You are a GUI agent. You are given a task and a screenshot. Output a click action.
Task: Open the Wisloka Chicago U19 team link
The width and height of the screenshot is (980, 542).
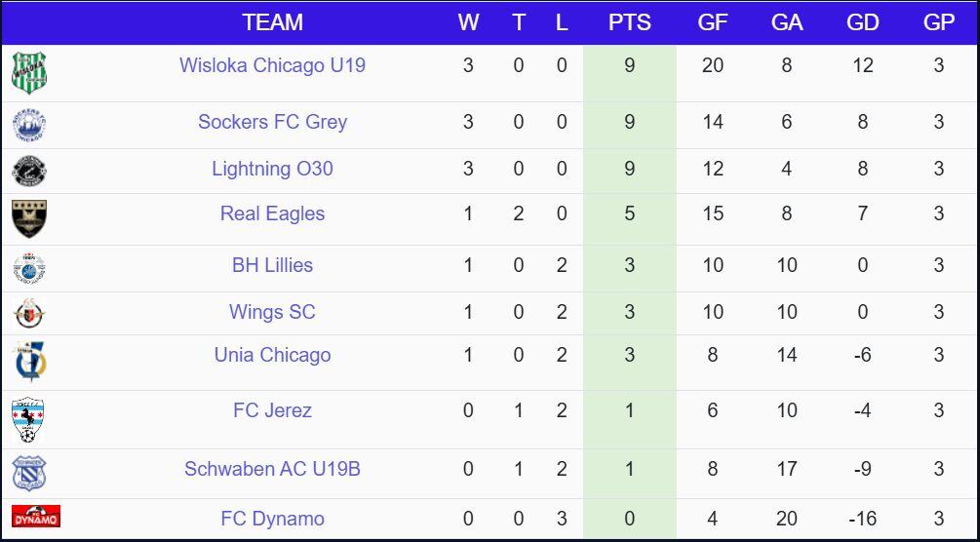pyautogui.click(x=272, y=65)
